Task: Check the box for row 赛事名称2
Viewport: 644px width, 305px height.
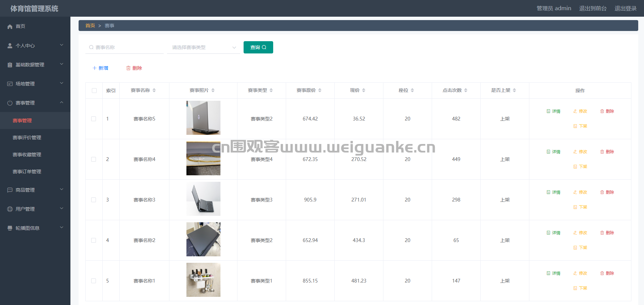Action: point(94,240)
